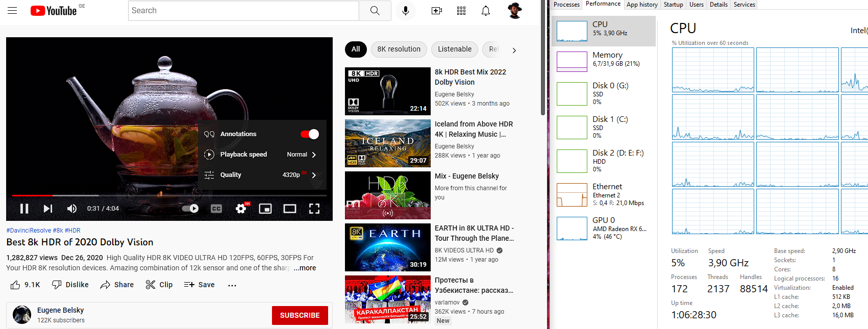Subscribe to Eugene Belsky channel
This screenshot has width=868, height=329.
pos(300,315)
